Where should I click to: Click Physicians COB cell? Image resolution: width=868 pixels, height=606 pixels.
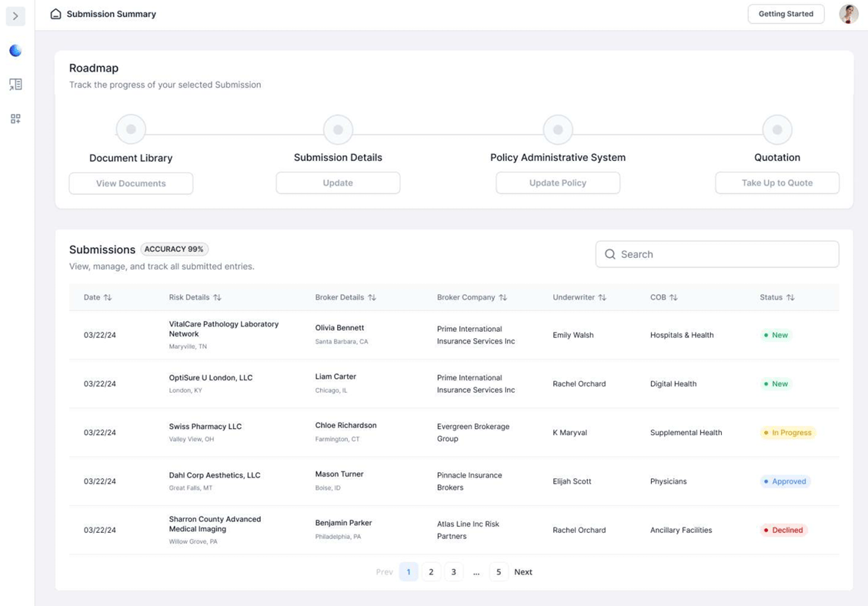668,481
